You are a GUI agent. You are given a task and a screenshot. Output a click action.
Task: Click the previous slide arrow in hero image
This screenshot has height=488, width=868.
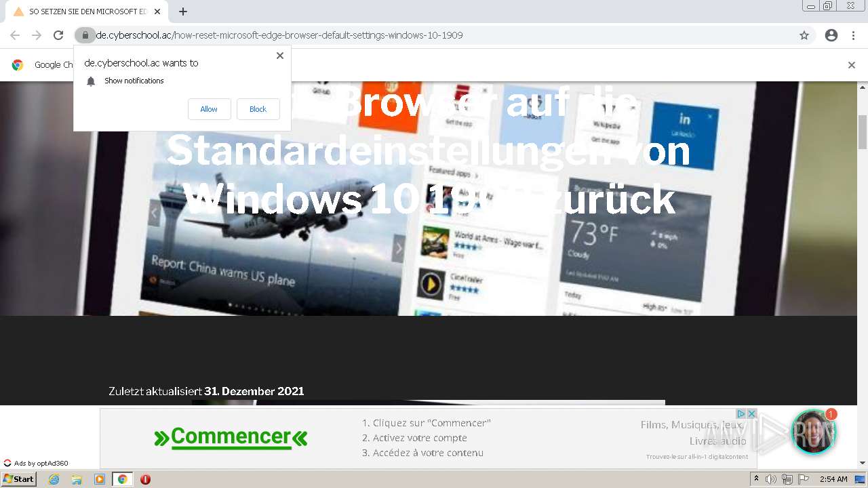click(154, 213)
